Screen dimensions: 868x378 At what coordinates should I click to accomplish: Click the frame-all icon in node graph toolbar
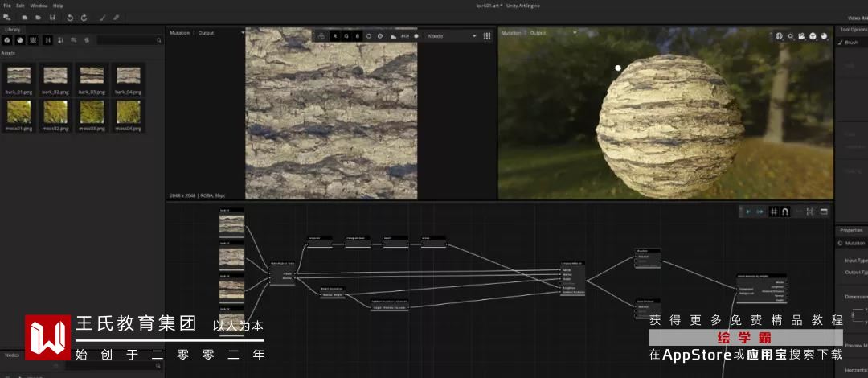[x=810, y=212]
